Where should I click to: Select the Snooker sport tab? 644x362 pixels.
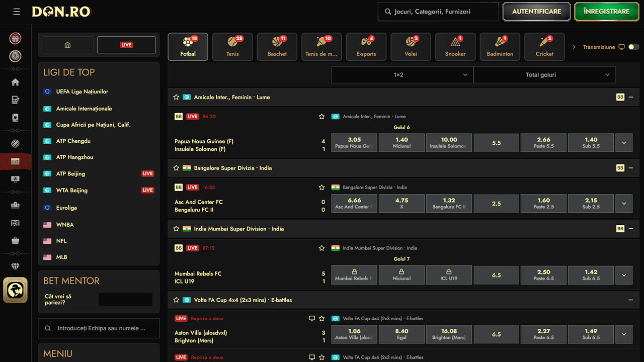tap(455, 47)
